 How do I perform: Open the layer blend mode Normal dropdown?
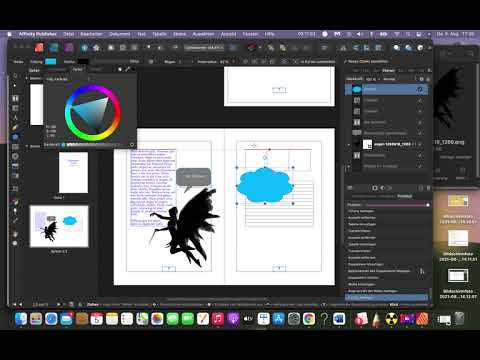[391, 79]
